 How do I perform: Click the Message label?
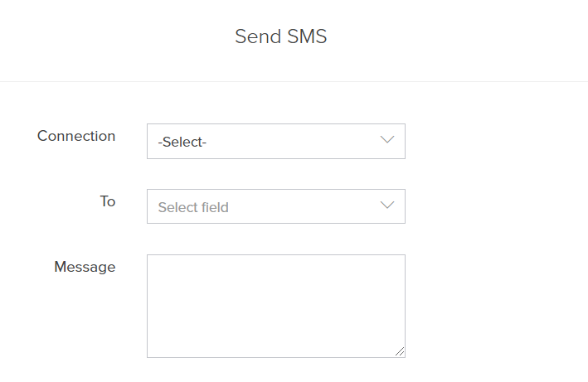click(x=85, y=267)
